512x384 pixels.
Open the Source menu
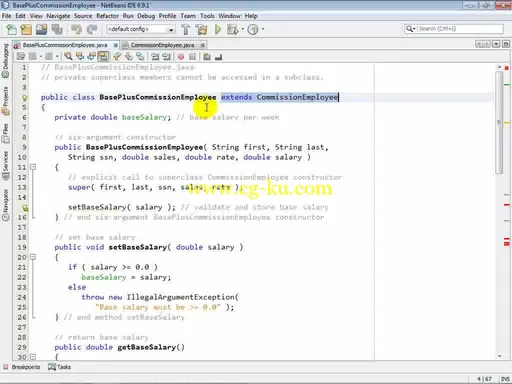tap(83, 16)
